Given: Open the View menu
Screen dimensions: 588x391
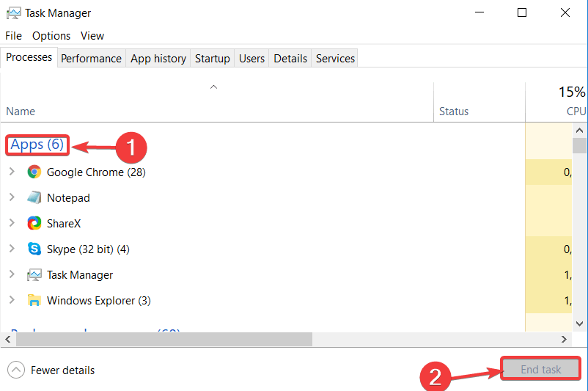Looking at the screenshot, I should pyautogui.click(x=92, y=36).
